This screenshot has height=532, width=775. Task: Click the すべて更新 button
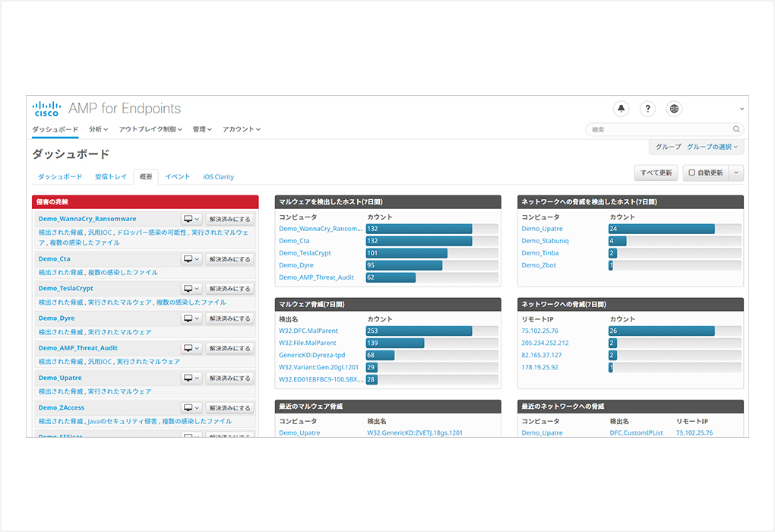(656, 173)
